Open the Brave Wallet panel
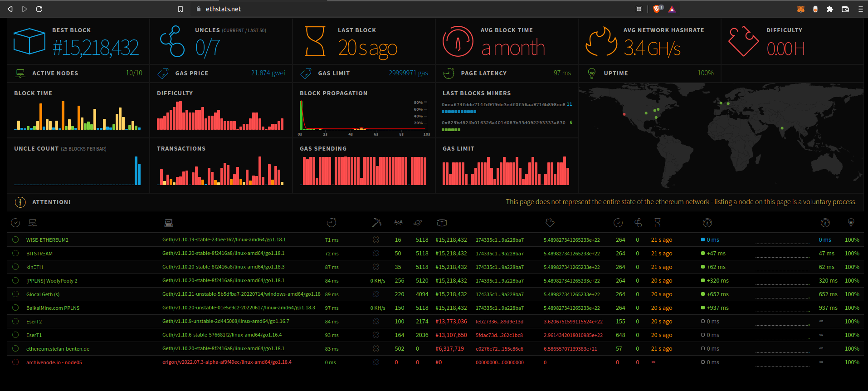The height and width of the screenshot is (391, 868). [845, 9]
